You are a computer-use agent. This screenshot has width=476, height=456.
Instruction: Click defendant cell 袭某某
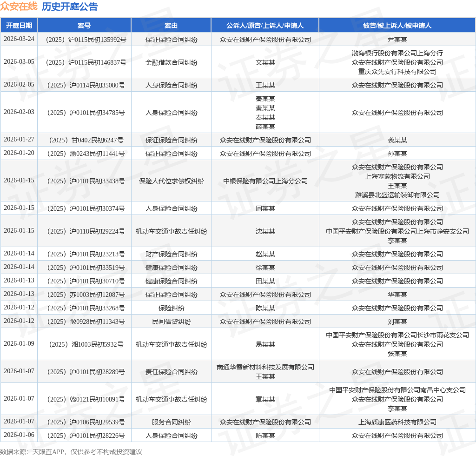point(397,140)
